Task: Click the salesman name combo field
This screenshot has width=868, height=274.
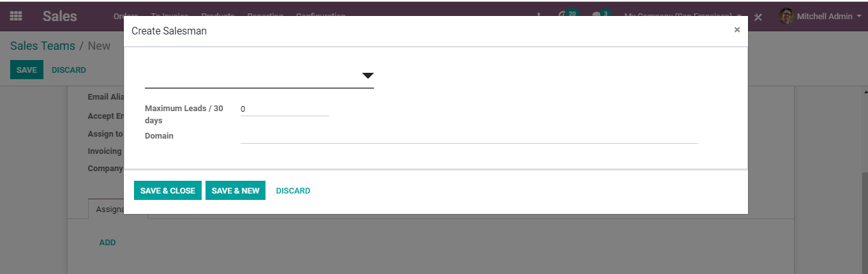Action: 259,76
